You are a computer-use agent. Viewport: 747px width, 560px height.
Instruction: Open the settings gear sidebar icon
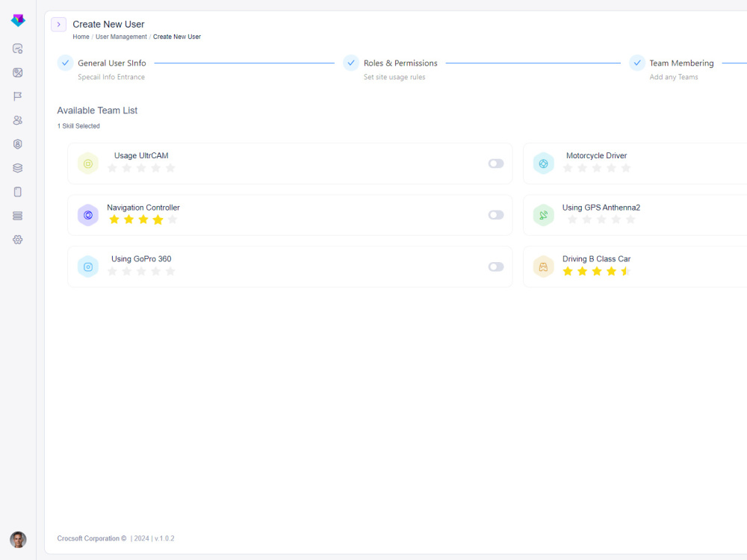18,240
